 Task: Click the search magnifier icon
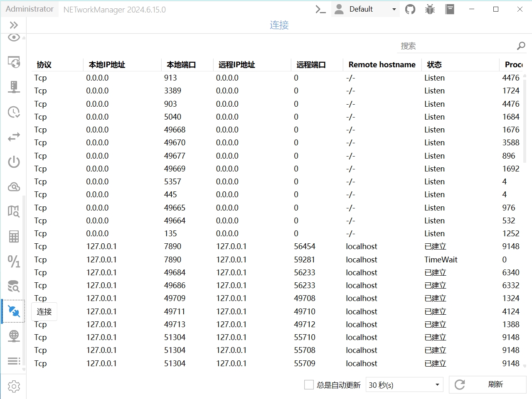click(521, 46)
